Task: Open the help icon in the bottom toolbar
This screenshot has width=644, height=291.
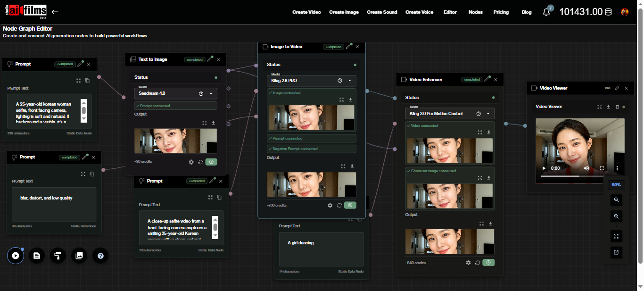Action: point(100,256)
